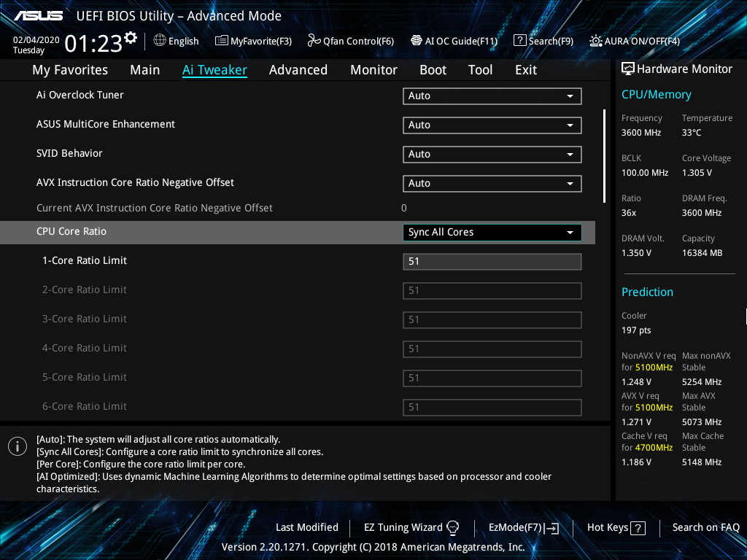Click the Qfan Control fan icon
Screen dimensions: 747x560
(314, 41)
